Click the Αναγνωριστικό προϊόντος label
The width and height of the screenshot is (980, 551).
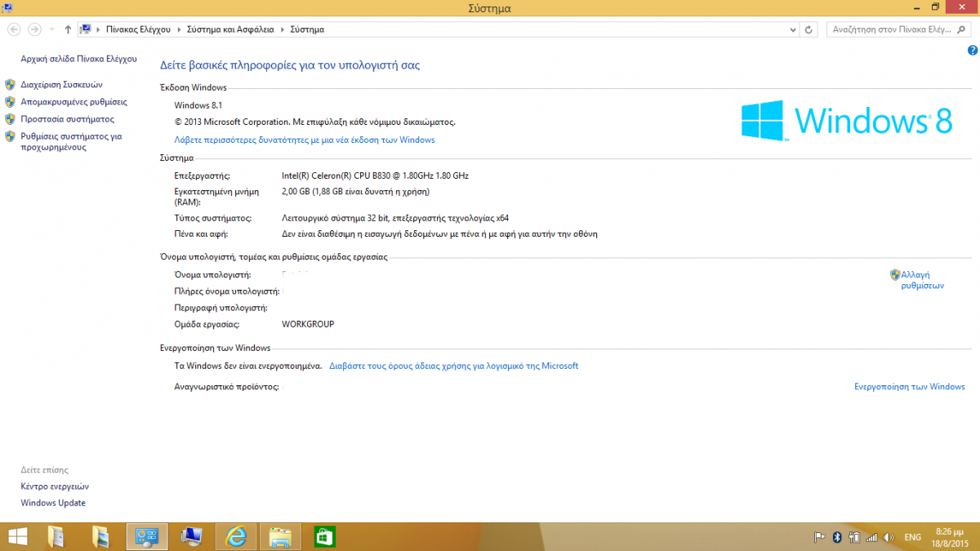[227, 386]
